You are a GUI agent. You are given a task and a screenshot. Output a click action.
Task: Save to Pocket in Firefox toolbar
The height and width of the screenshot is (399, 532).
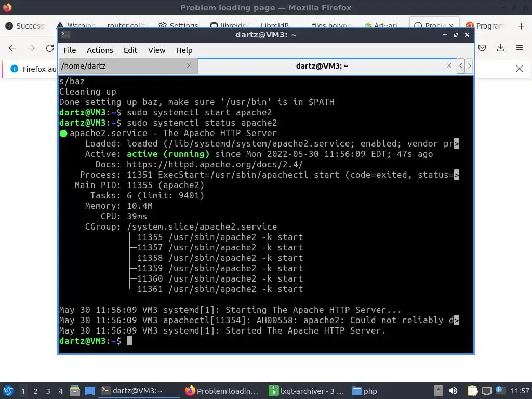(482, 48)
